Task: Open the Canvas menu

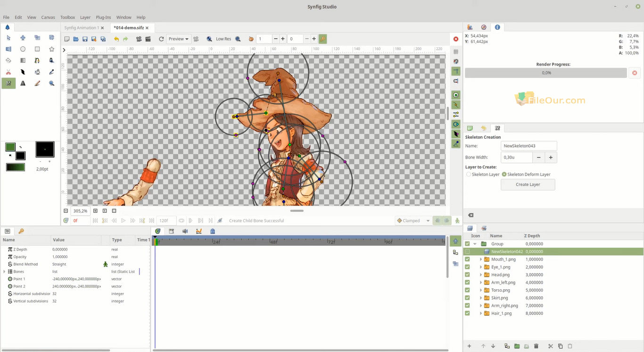Action: [48, 17]
